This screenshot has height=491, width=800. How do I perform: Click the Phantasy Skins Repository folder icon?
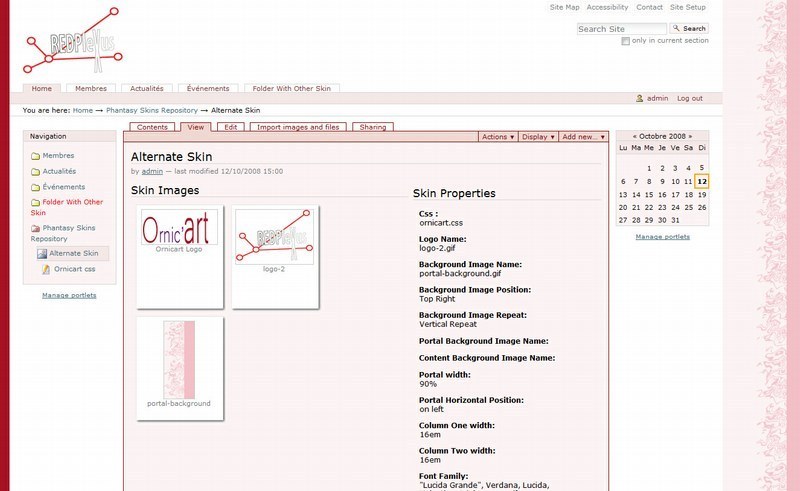pos(36,229)
